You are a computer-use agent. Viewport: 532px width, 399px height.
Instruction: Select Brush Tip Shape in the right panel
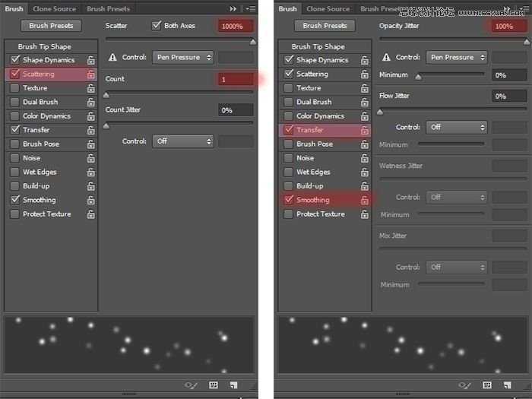(318, 46)
